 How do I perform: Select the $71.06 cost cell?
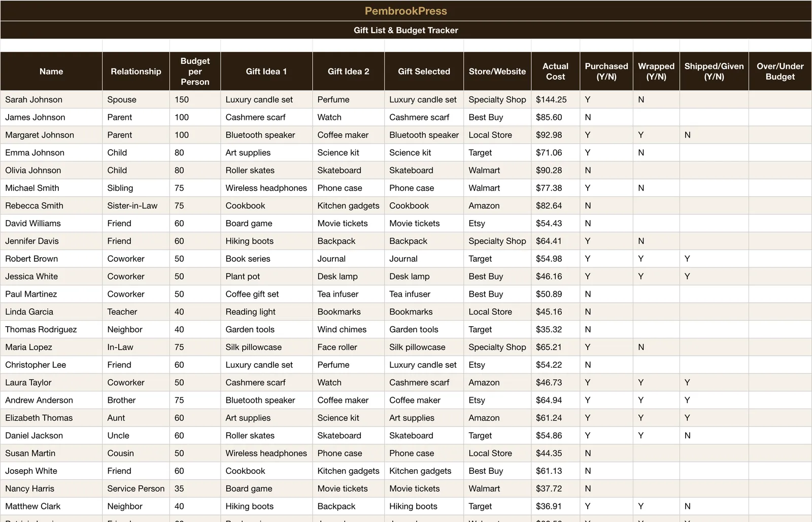tap(556, 153)
